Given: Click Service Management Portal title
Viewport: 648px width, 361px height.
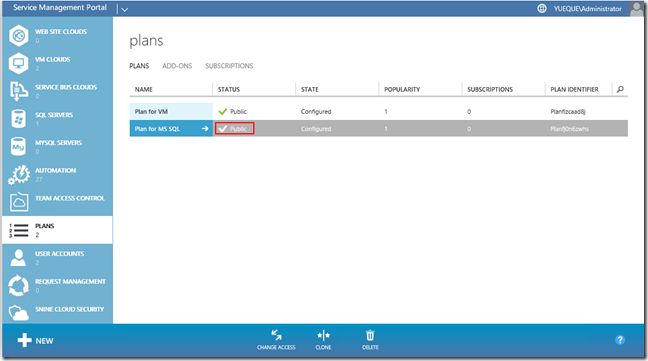Looking at the screenshot, I should pos(60,7).
